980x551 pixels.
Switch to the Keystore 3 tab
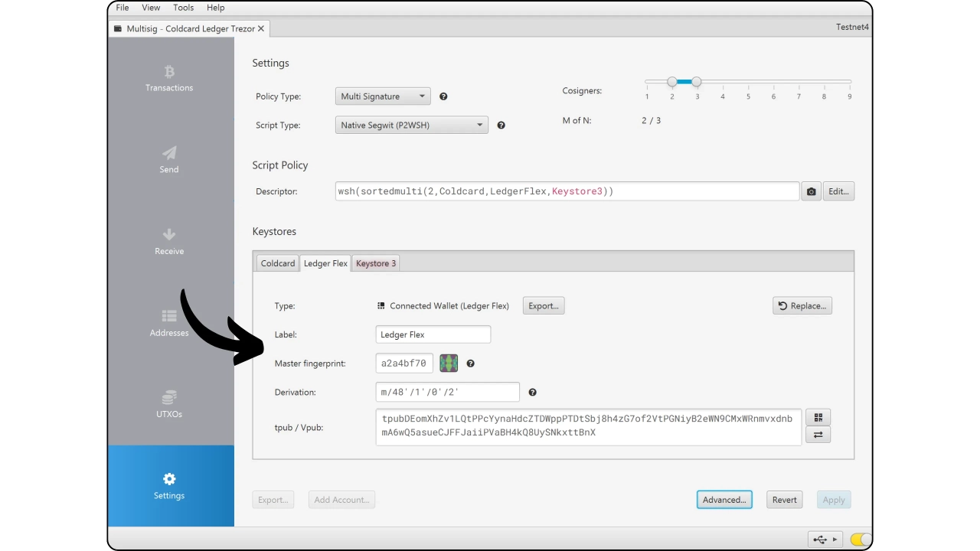(x=376, y=263)
